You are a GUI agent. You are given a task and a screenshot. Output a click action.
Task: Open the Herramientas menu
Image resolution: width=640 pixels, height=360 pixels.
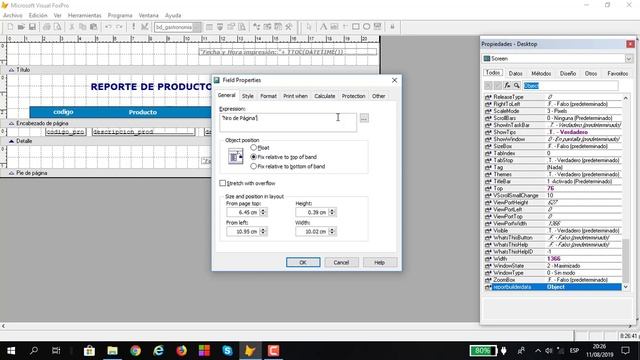click(x=84, y=15)
